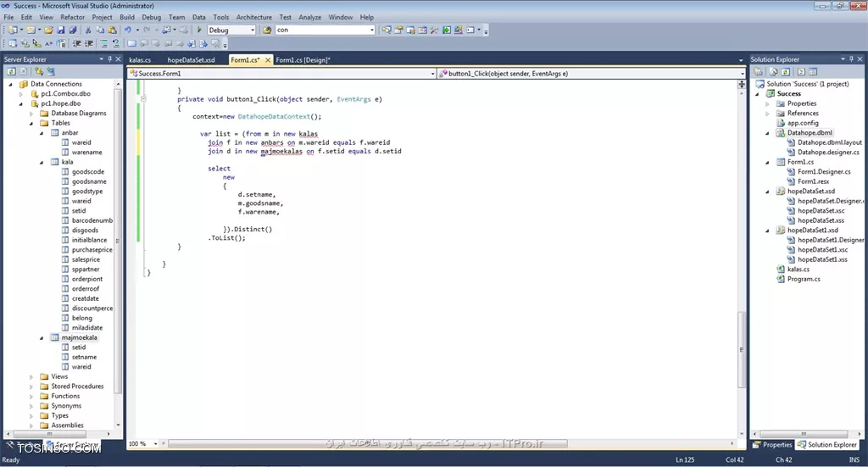The image size is (868, 467).
Task: Click the Paste toolbar icon
Action: click(113, 30)
